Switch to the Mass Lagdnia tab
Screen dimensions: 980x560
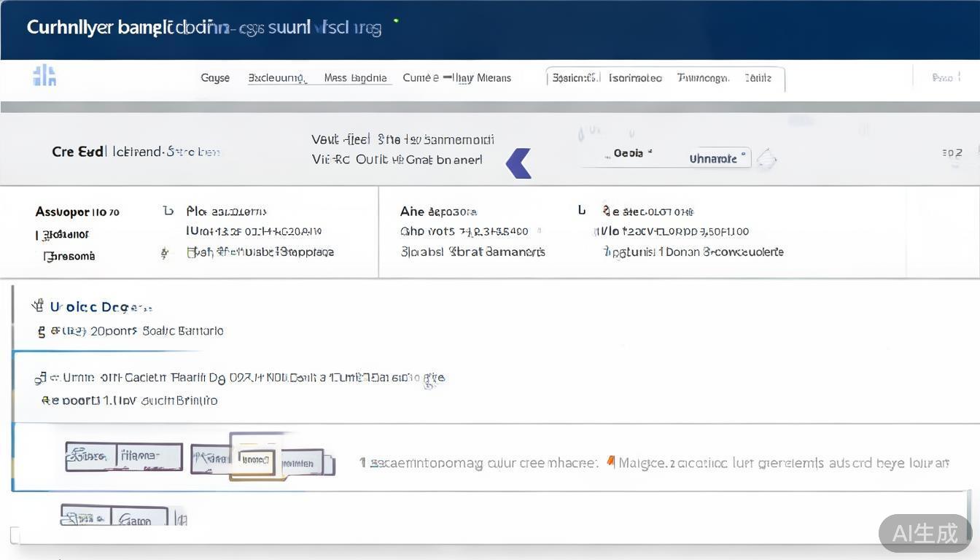tap(355, 78)
